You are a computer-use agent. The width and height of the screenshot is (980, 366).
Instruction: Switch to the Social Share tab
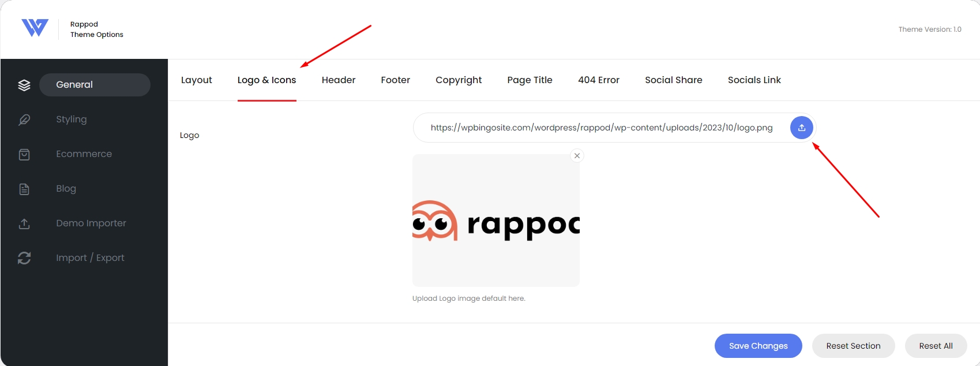click(674, 80)
